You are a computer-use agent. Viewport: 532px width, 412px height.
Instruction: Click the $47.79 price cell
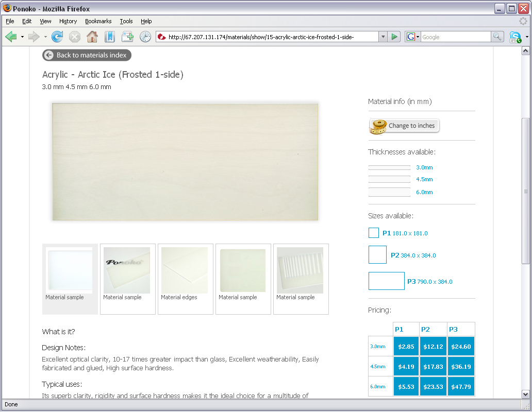tap(461, 386)
